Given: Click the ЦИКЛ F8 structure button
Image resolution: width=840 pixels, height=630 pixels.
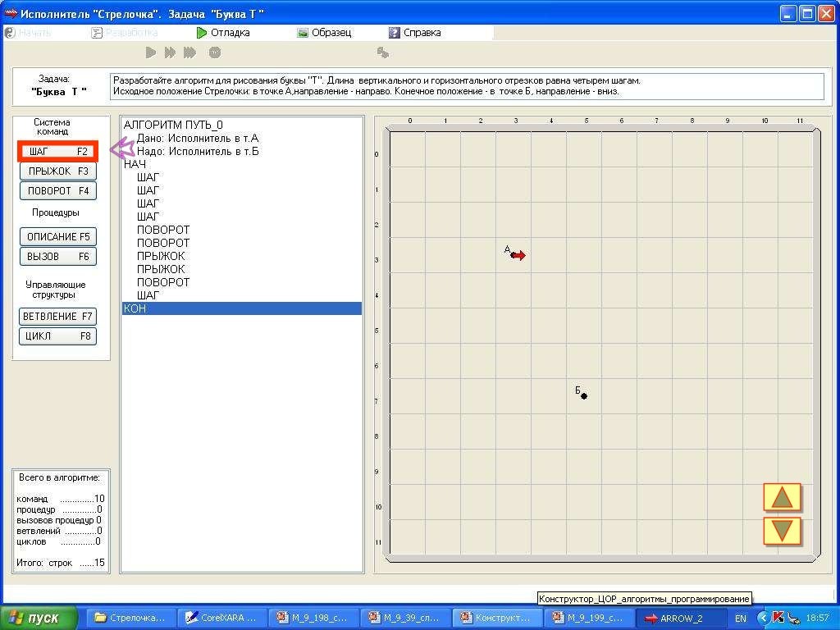Looking at the screenshot, I should coord(57,336).
